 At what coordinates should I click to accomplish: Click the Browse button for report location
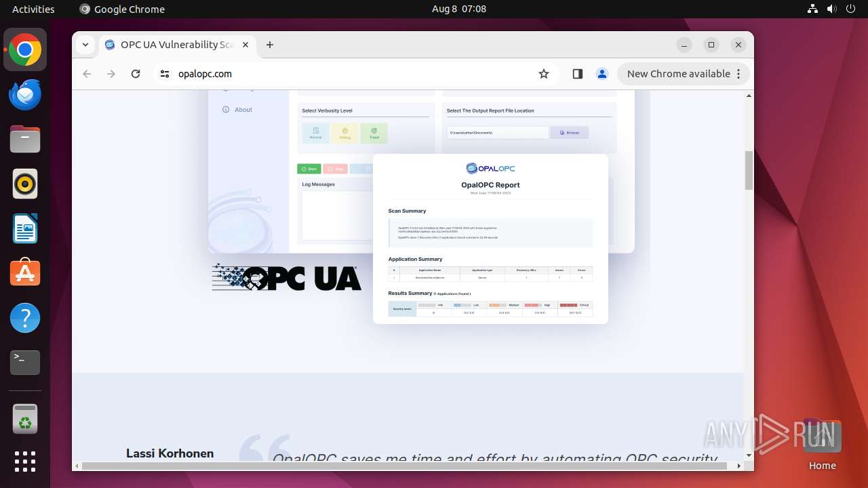570,133
